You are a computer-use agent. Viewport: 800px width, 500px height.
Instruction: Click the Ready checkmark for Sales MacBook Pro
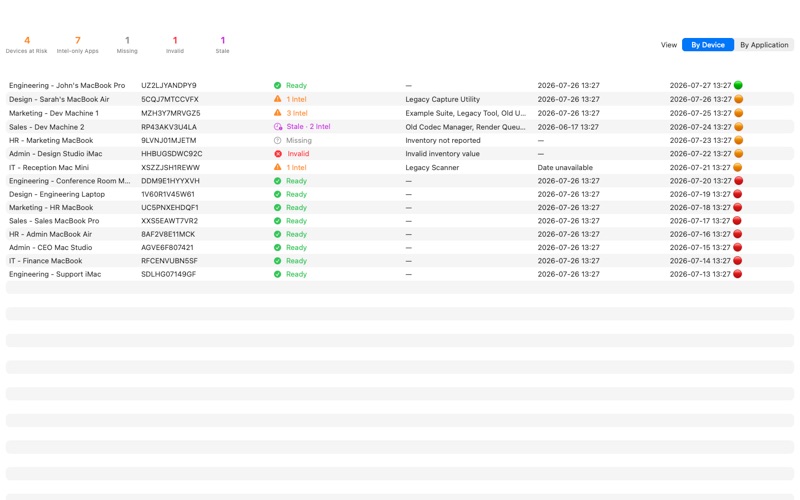click(278, 221)
